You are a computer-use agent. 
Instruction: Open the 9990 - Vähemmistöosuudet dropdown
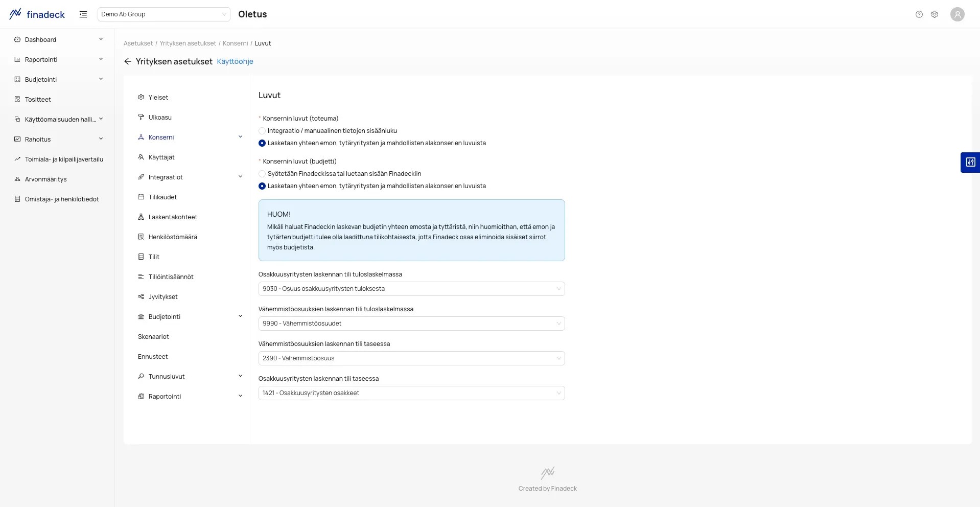click(411, 324)
